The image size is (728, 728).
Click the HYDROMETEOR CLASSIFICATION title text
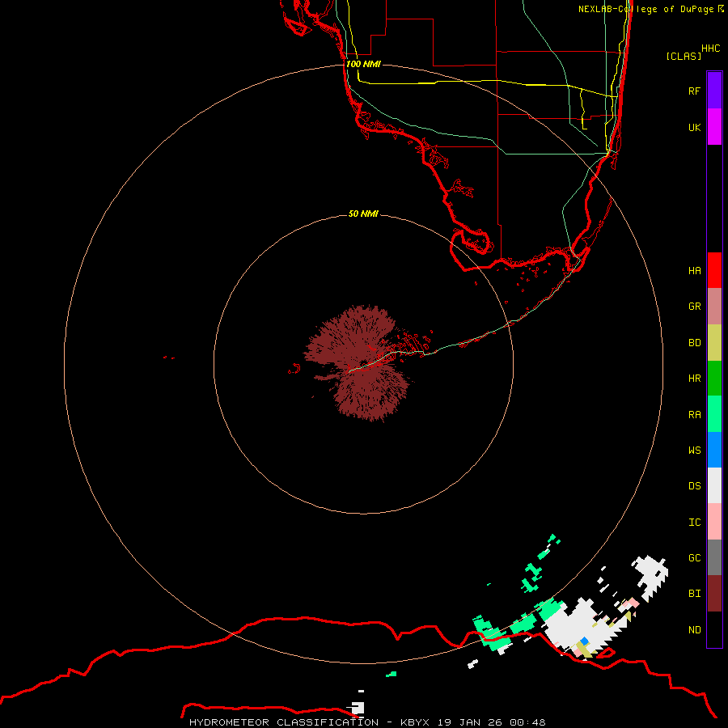click(284, 722)
